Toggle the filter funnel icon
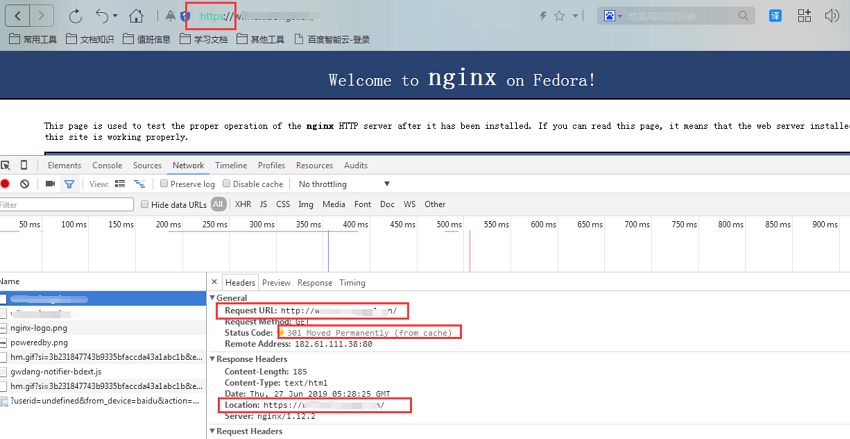The height and width of the screenshot is (439, 850). (x=69, y=184)
